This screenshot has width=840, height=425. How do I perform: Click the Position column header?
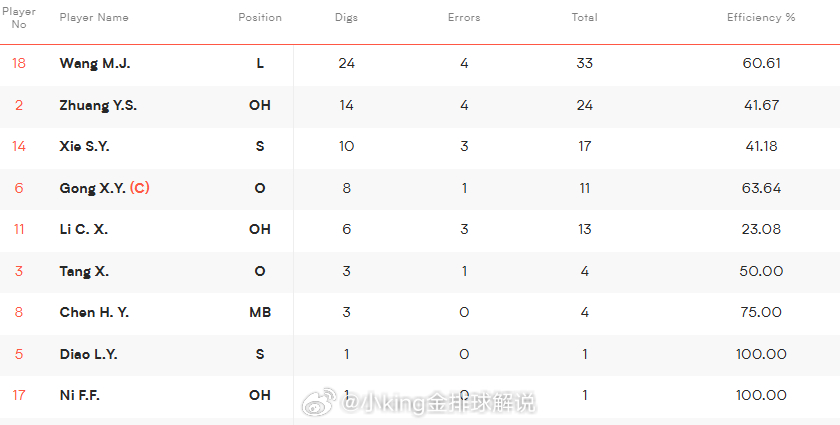tap(260, 17)
